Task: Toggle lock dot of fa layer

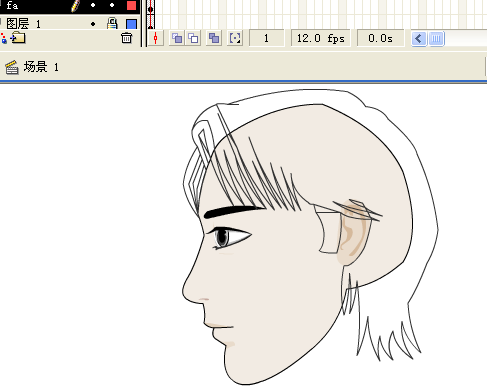Action: pyautogui.click(x=112, y=5)
